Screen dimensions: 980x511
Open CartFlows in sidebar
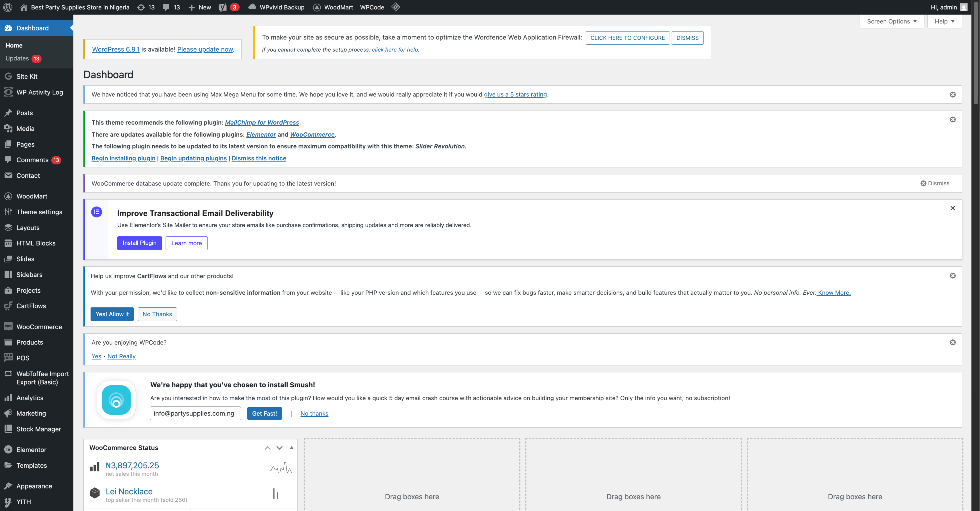click(x=37, y=306)
